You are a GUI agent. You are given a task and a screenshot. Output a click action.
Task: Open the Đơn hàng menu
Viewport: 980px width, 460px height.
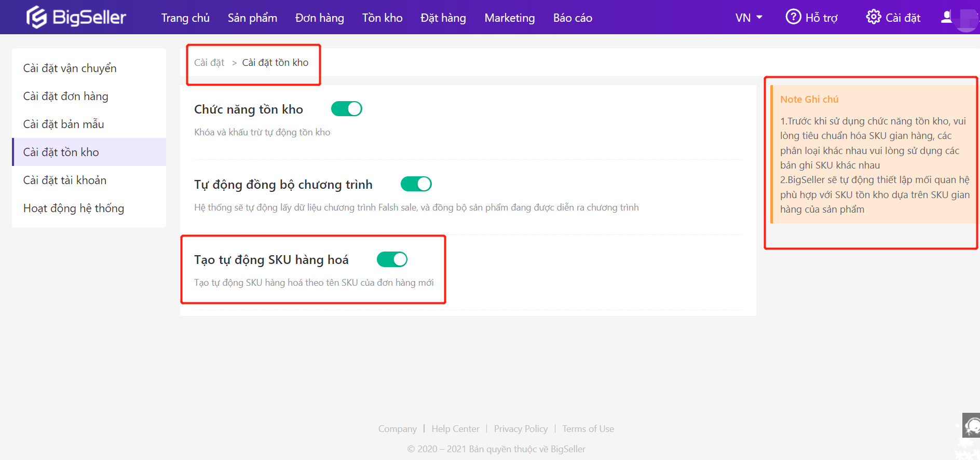pyautogui.click(x=319, y=18)
